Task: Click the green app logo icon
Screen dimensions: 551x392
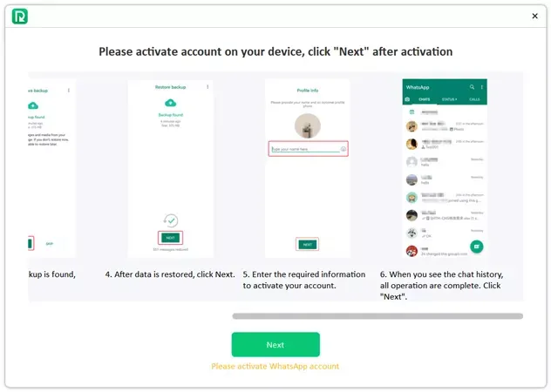Action: pyautogui.click(x=20, y=17)
